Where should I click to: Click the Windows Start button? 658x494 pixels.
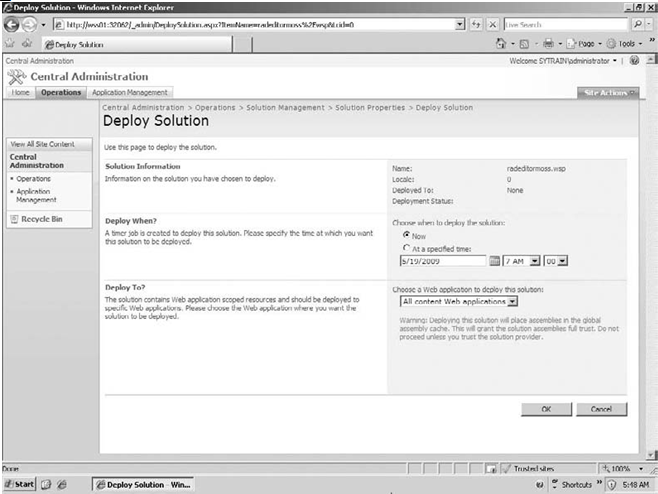[19, 484]
